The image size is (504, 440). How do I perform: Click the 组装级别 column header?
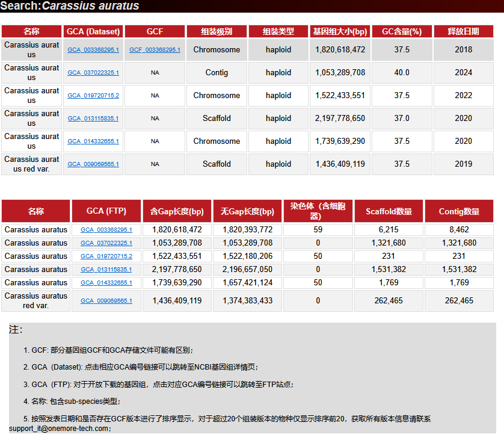coord(217,31)
